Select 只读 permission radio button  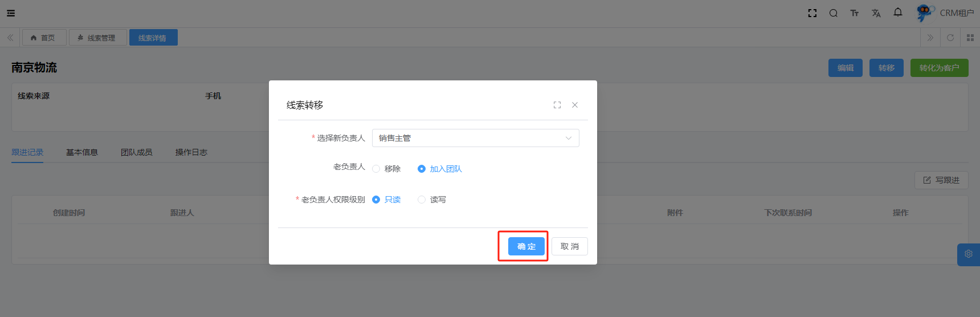pyautogui.click(x=376, y=200)
